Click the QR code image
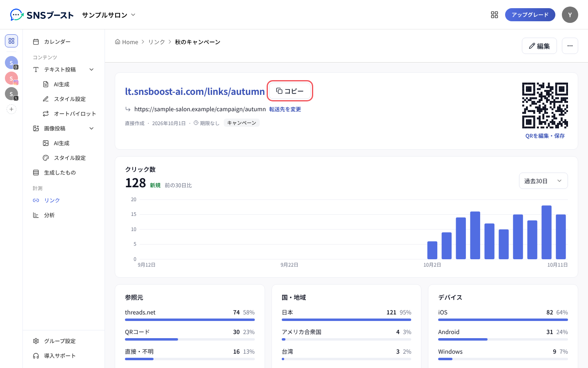 click(x=545, y=105)
